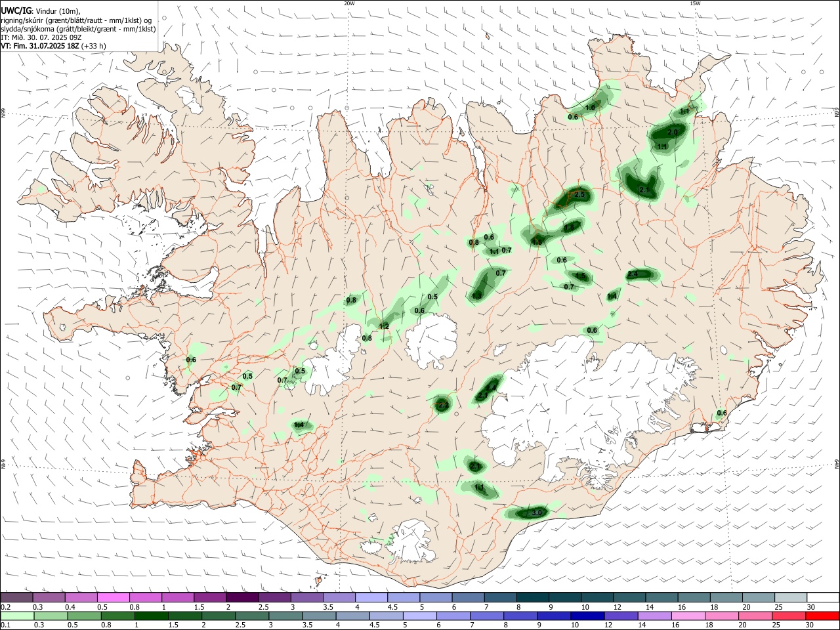This screenshot has width=840, height=630.
Task: Click the 'rigning/skúrir' rain description line
Action: (x=76, y=20)
